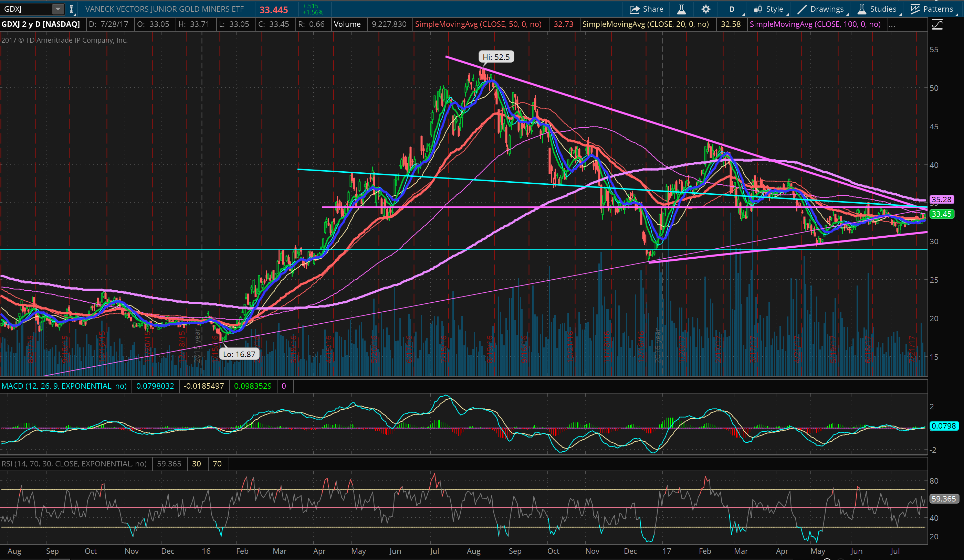964x560 pixels.
Task: Click the candlestick Style icon
Action: (758, 9)
